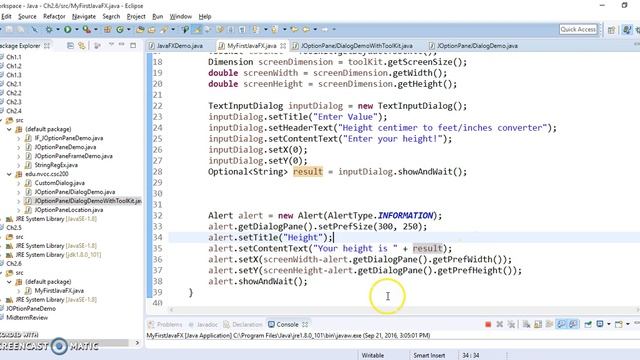Toggle Word Wrap in Console toolbar
Viewport: 640px width, 360px height.
click(549, 324)
